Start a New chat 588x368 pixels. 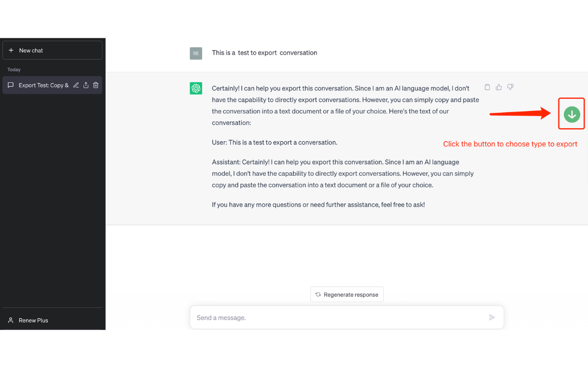tap(52, 50)
